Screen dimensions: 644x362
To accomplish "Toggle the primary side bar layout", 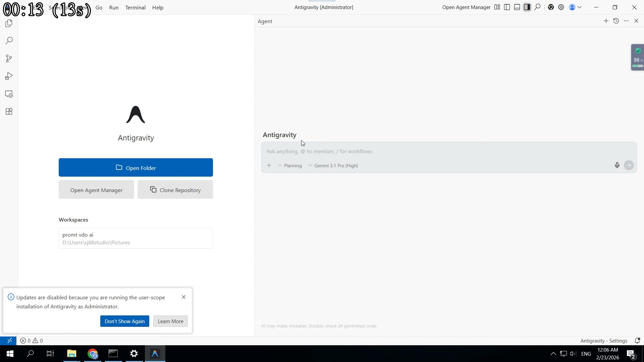I will [x=507, y=7].
